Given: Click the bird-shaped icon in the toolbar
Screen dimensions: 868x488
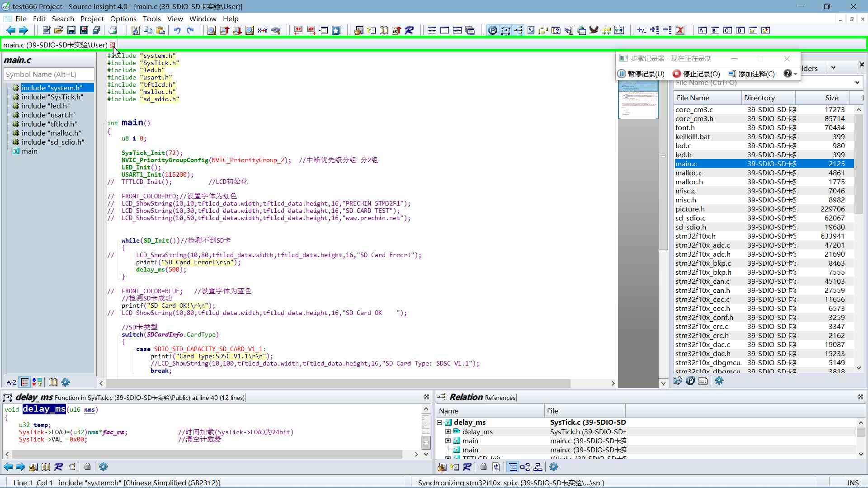Looking at the screenshot, I should pyautogui.click(x=594, y=30).
